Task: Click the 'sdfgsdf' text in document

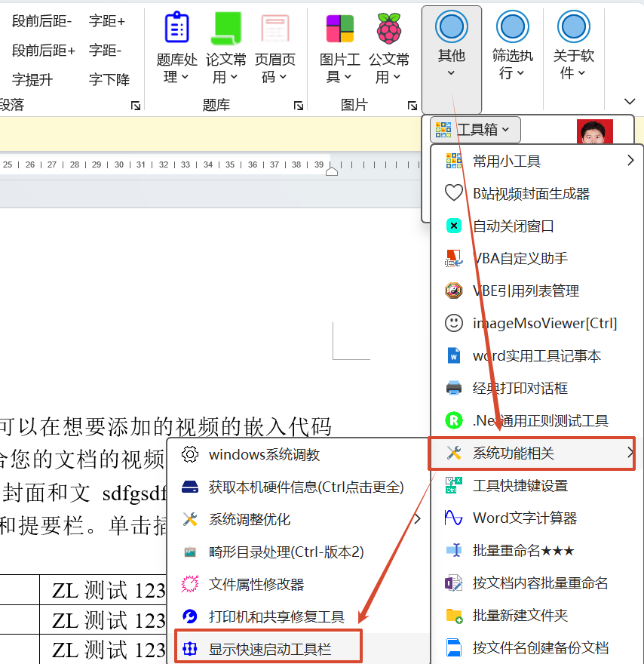Action: 134,493
